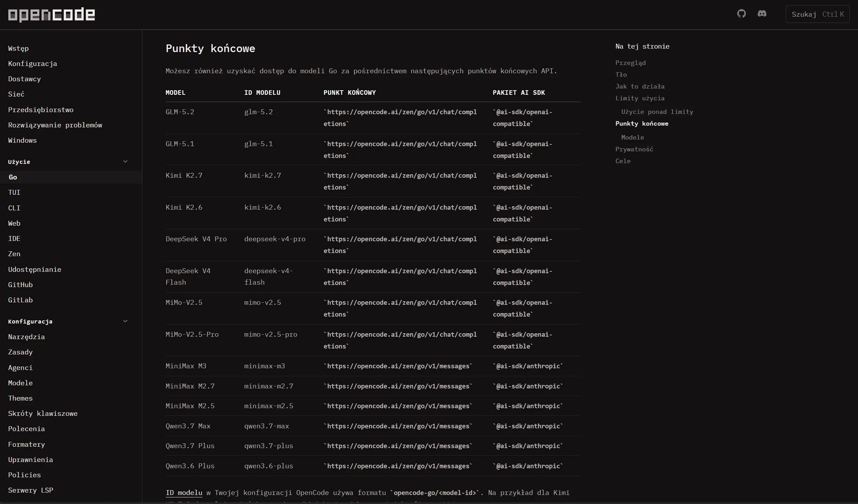Click the Punkty końcowe page heading
Viewport: 858px width, 504px height.
point(210,48)
